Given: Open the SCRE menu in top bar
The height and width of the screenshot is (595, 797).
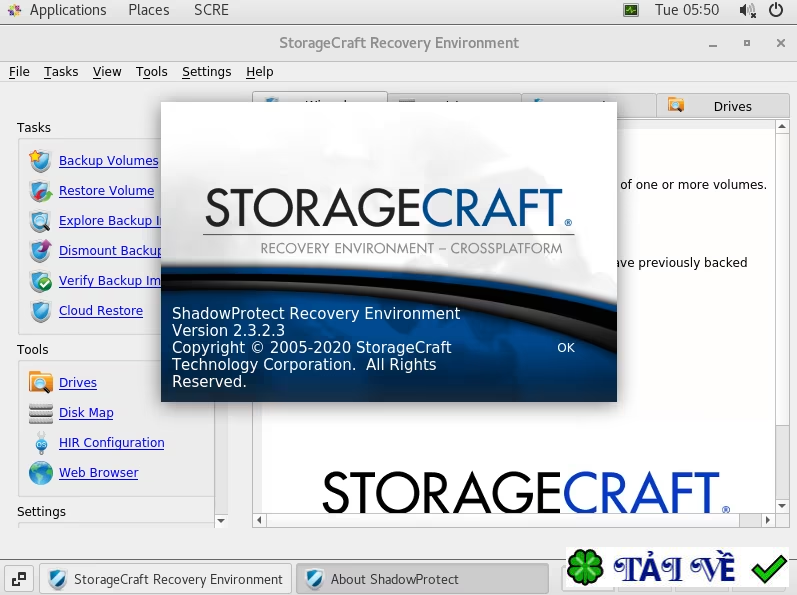Looking at the screenshot, I should point(211,10).
